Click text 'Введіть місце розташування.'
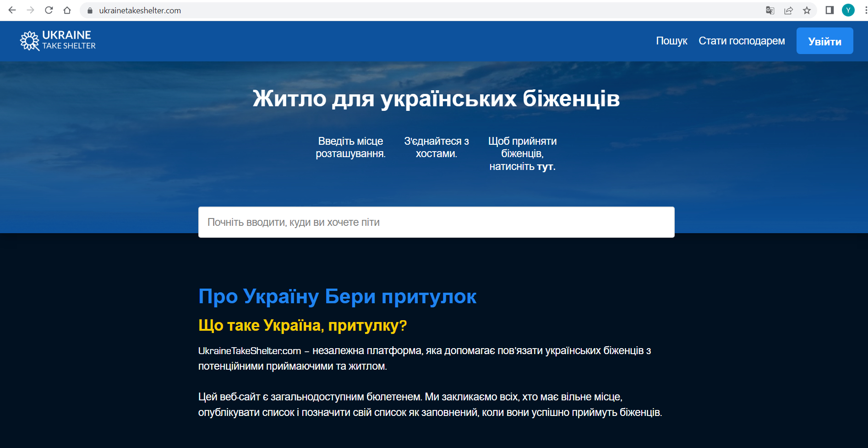 (x=351, y=148)
